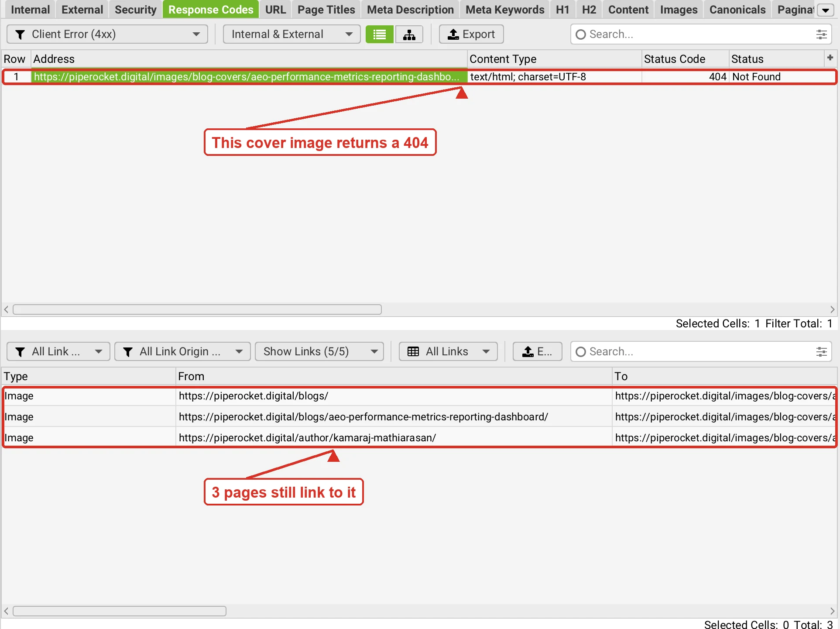The width and height of the screenshot is (840, 629).
Task: Open the URL tab
Action: click(x=275, y=10)
